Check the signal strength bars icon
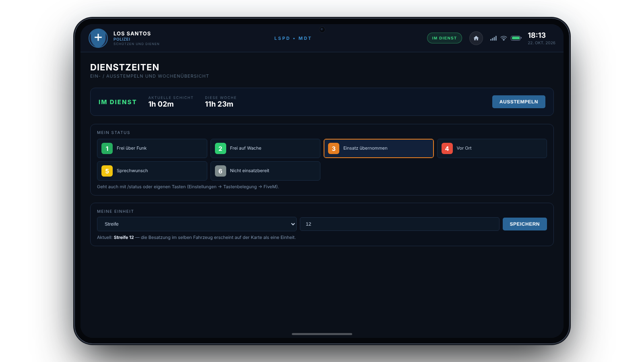The width and height of the screenshot is (644, 362). tap(493, 38)
